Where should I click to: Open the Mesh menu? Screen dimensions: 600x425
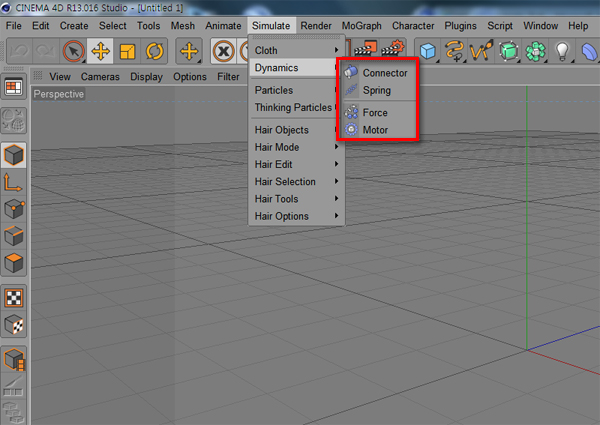point(183,26)
